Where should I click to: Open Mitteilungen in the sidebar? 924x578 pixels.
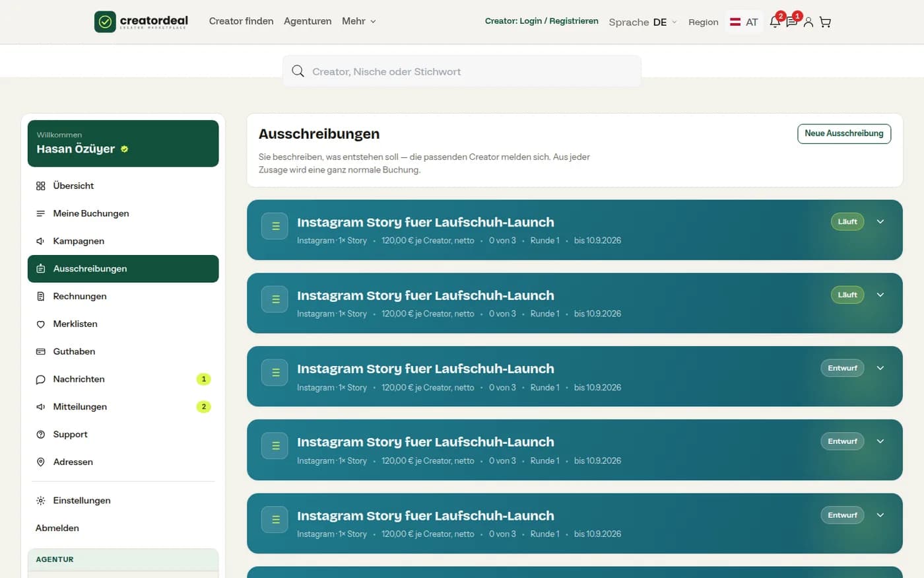pos(123,407)
